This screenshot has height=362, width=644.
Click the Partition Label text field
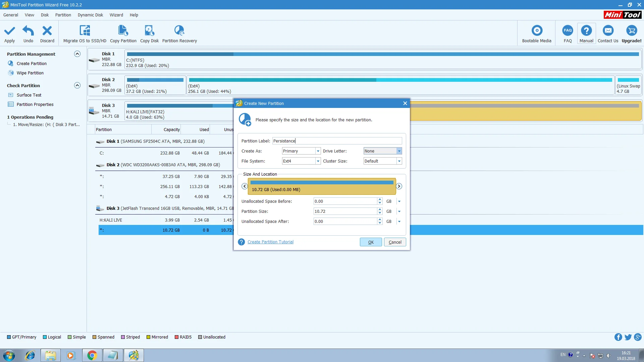(x=337, y=141)
